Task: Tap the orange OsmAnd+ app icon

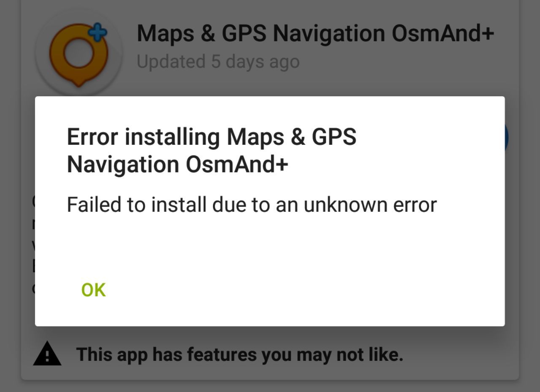Action: (79, 55)
